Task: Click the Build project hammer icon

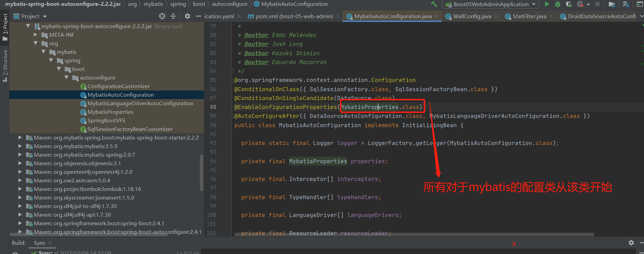Action: [x=434, y=4]
